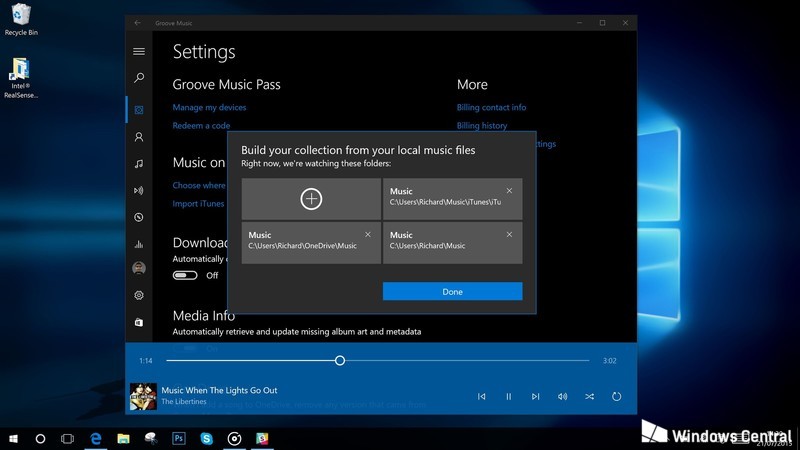800x450 pixels.
Task: Add a folder with the plus tile
Action: (311, 199)
